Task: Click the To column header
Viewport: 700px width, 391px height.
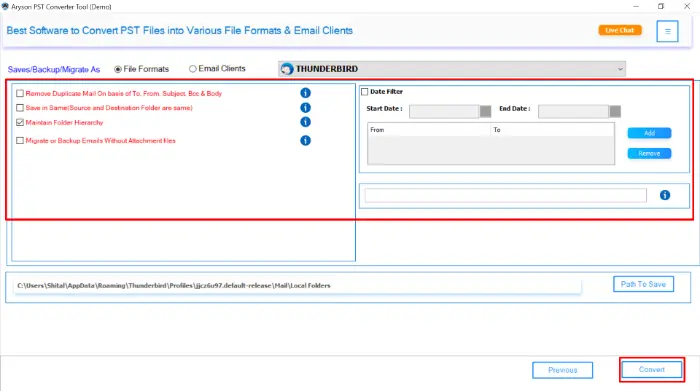Action: pos(552,130)
